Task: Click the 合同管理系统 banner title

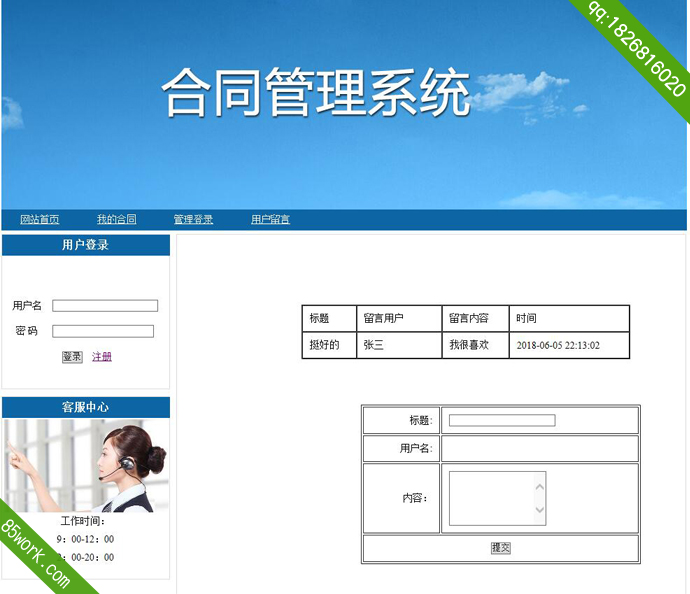Action: click(x=316, y=92)
